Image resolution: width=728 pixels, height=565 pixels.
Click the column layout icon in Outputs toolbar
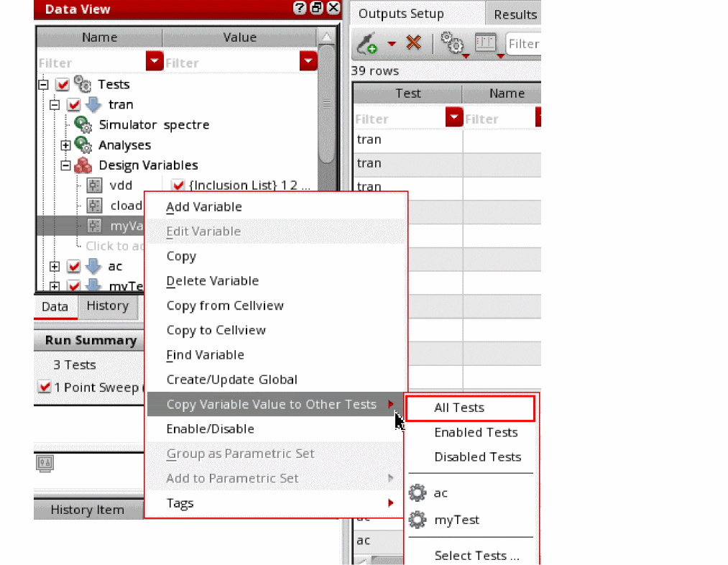tap(486, 42)
